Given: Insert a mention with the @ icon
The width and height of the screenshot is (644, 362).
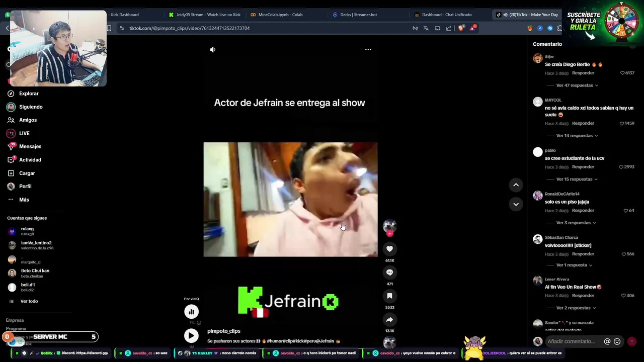Looking at the screenshot, I should (607, 341).
